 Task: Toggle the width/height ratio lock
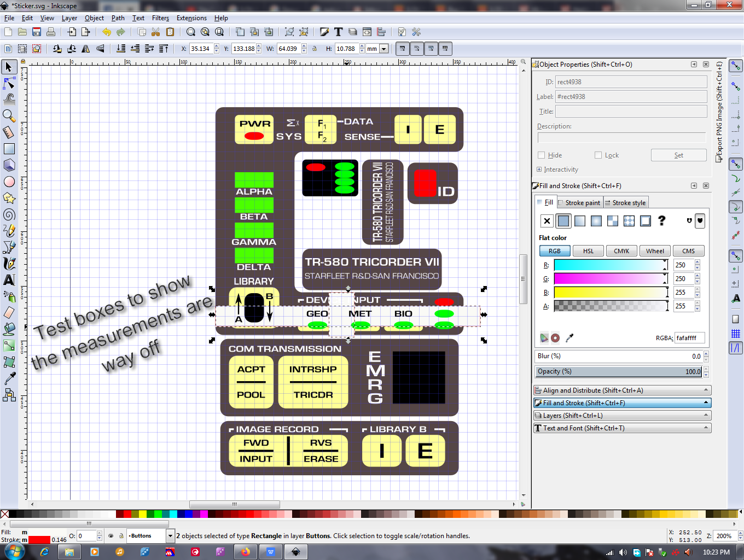pyautogui.click(x=315, y=49)
